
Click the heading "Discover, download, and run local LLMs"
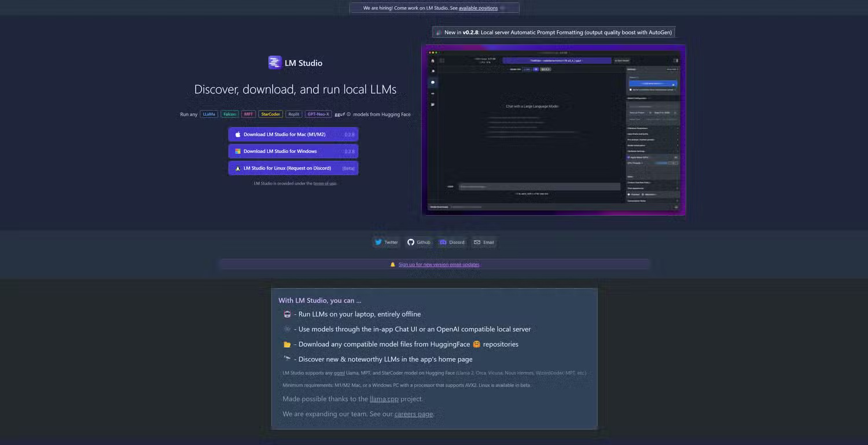pyautogui.click(x=295, y=90)
